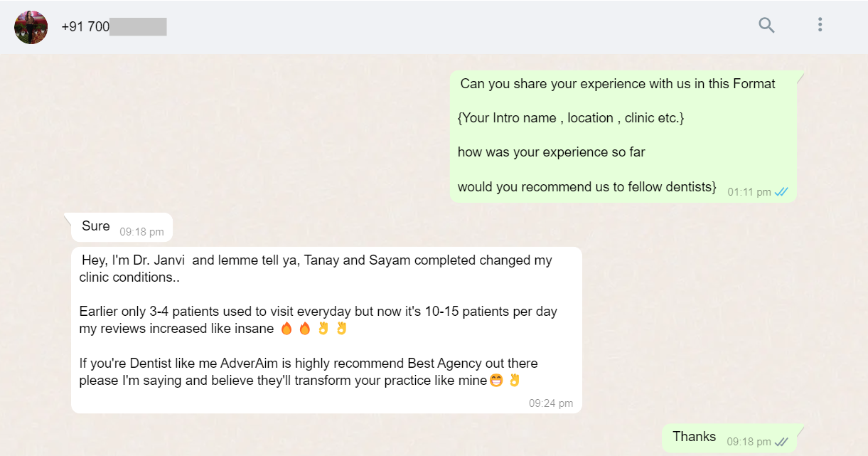Click the 'Can you share your experience' text
The image size is (868, 456).
tap(617, 84)
